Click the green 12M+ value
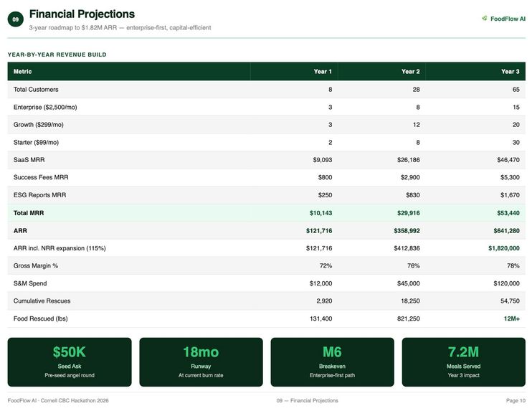The width and height of the screenshot is (532, 411). (x=512, y=318)
